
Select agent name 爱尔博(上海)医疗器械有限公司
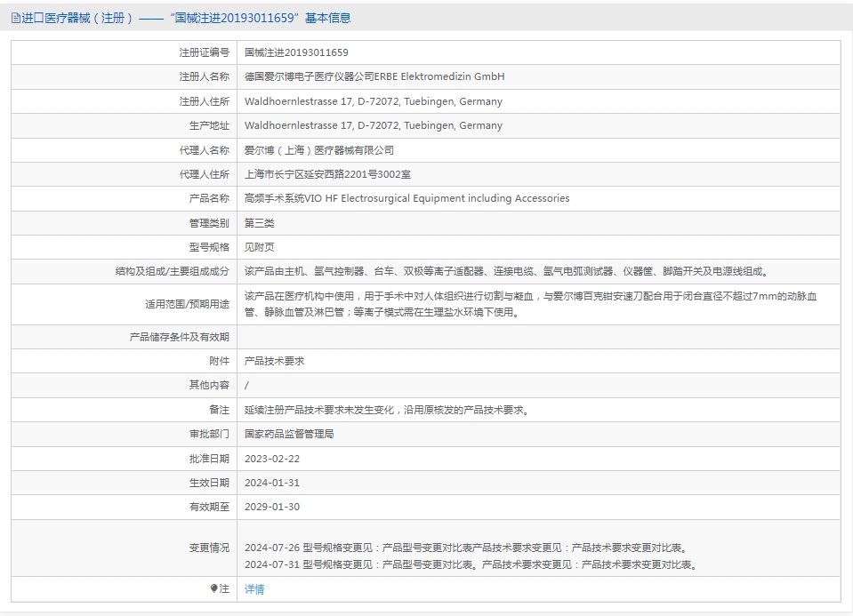click(318, 150)
